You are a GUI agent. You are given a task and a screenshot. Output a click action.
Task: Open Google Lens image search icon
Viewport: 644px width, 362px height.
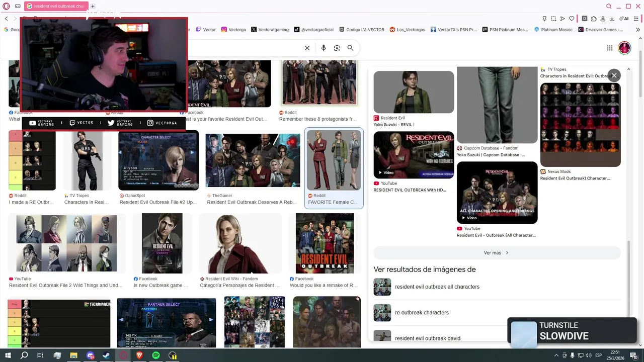(337, 48)
